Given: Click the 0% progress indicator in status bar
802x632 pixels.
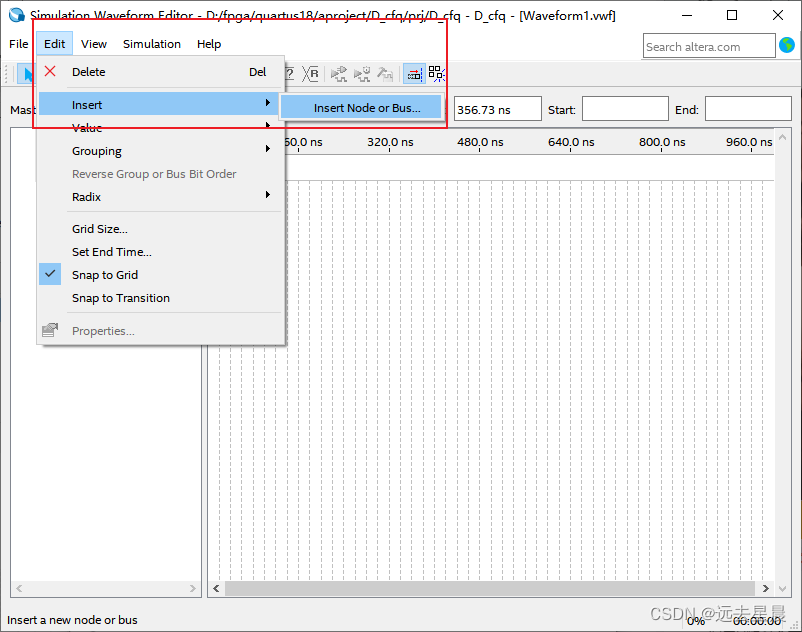Looking at the screenshot, I should (x=696, y=621).
